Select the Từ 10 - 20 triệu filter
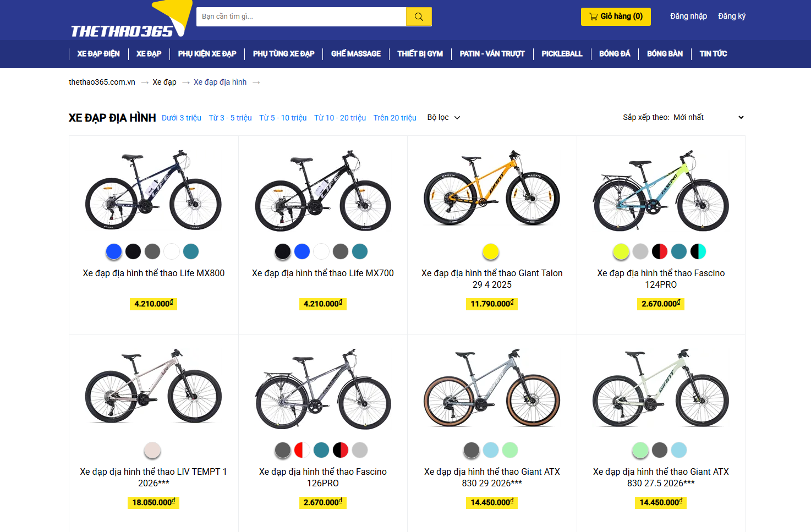This screenshot has width=811, height=532. [340, 118]
